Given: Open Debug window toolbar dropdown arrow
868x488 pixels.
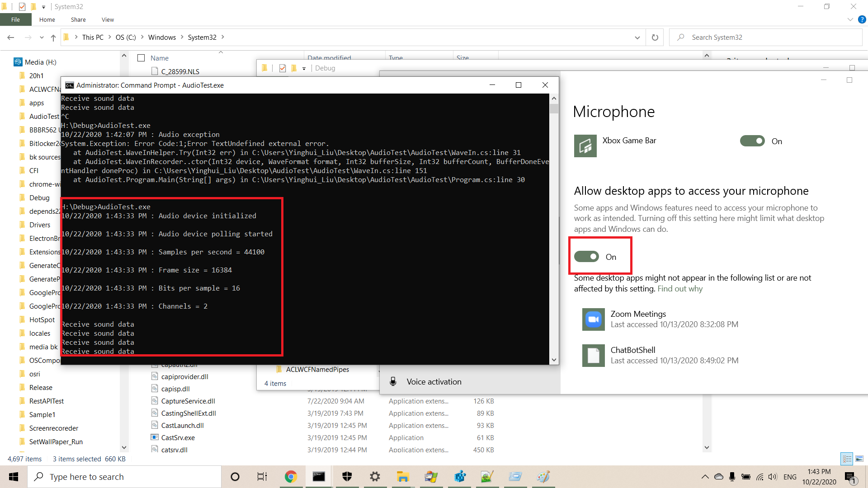Looking at the screenshot, I should (304, 68).
